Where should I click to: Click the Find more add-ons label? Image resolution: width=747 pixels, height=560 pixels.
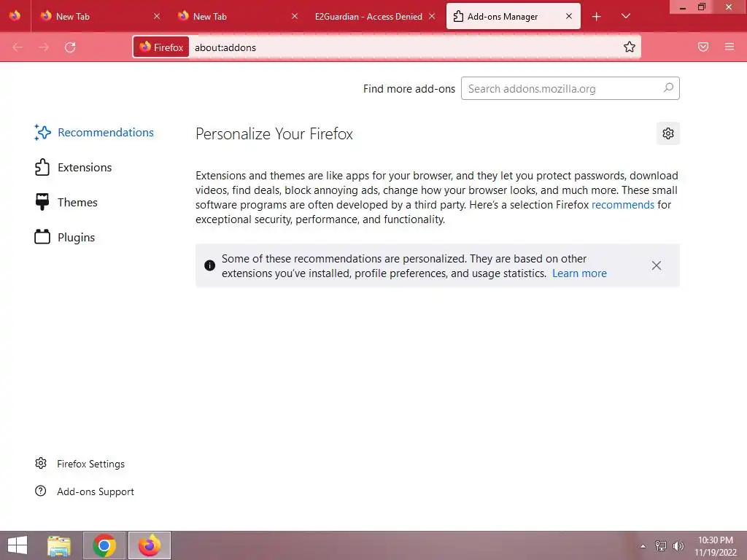[409, 88]
